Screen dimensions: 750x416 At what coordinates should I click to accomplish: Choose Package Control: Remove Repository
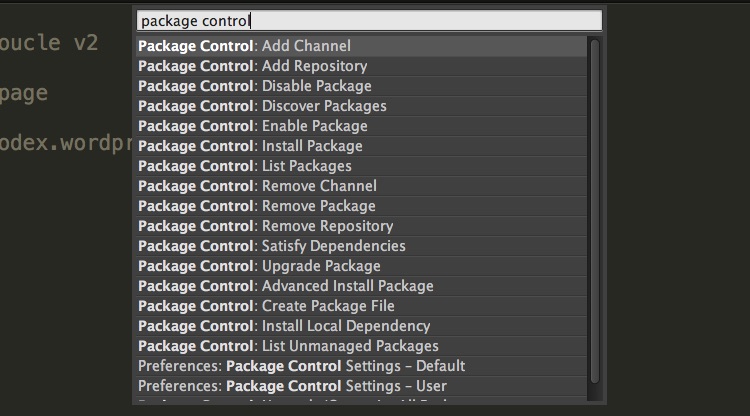pyautogui.click(x=362, y=226)
